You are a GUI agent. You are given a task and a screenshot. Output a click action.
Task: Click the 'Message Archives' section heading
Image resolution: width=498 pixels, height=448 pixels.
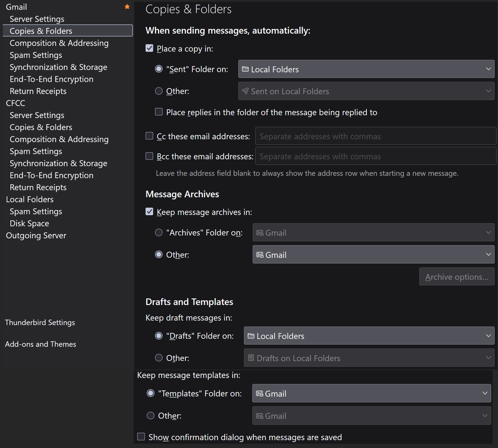coord(182,194)
